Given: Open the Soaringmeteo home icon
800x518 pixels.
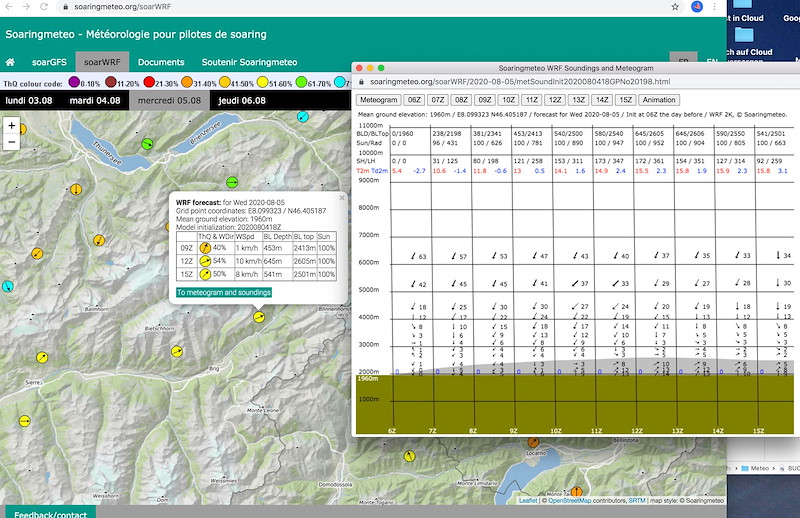Looking at the screenshot, I should (10, 62).
